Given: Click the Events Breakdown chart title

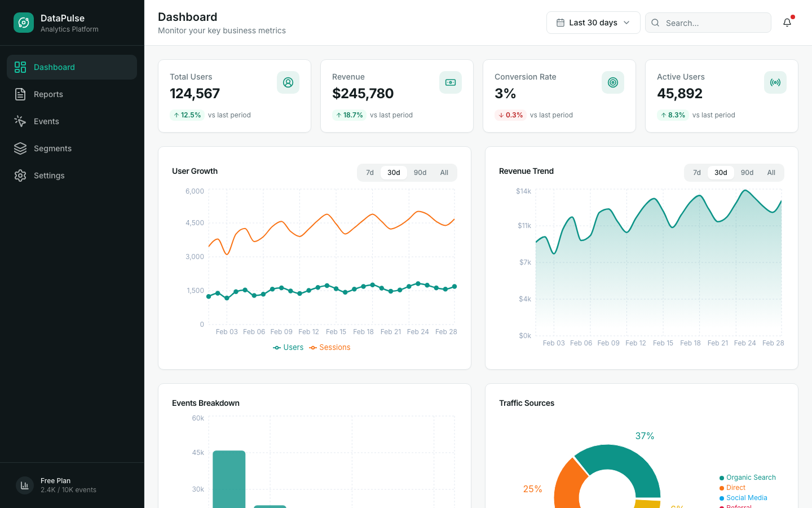Looking at the screenshot, I should 206,403.
